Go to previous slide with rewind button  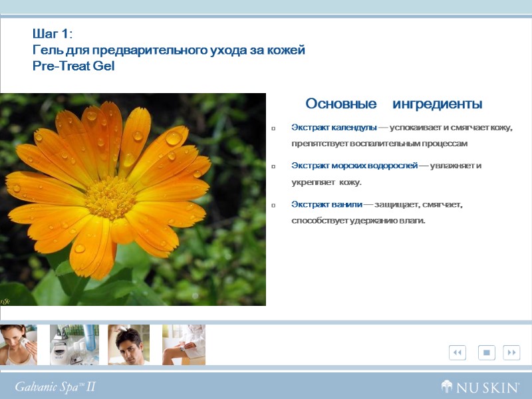click(x=458, y=352)
